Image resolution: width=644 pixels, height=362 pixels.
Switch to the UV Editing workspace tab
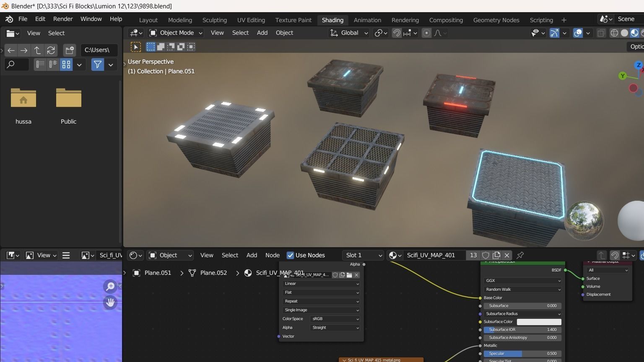click(251, 20)
